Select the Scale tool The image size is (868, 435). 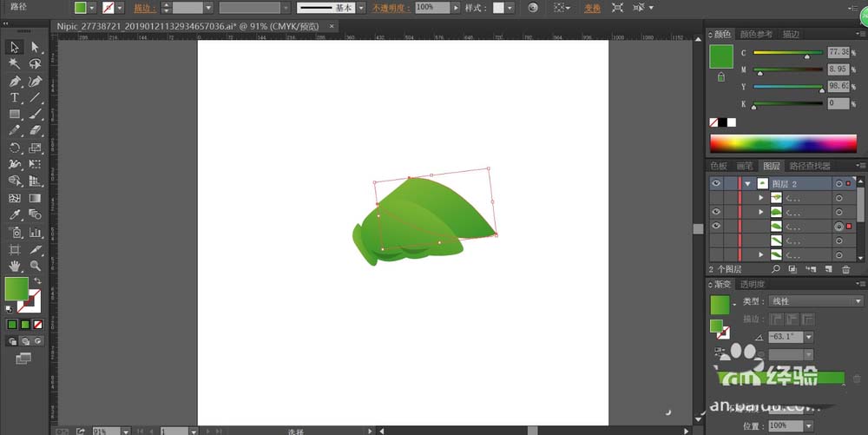coord(35,148)
